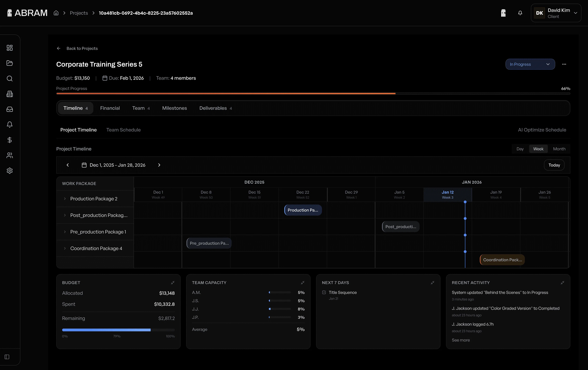Switch timeline view to Day
The width and height of the screenshot is (588, 370).
(520, 149)
